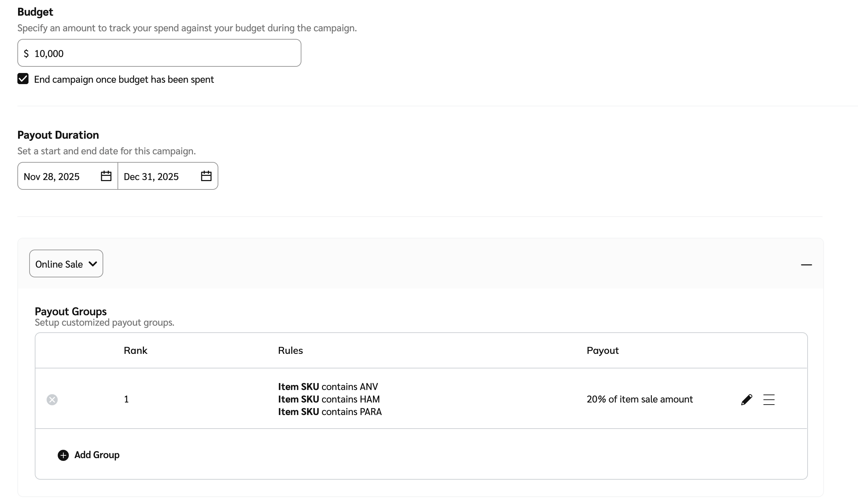Collapse the Online Sale section with the minus icon
The height and width of the screenshot is (504, 858).
tap(806, 265)
